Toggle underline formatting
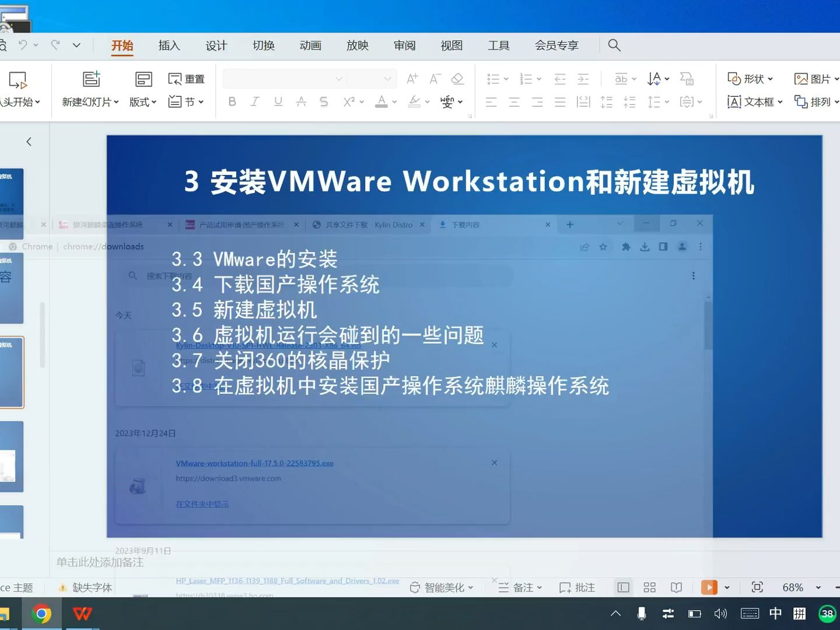The width and height of the screenshot is (840, 630). [x=278, y=101]
